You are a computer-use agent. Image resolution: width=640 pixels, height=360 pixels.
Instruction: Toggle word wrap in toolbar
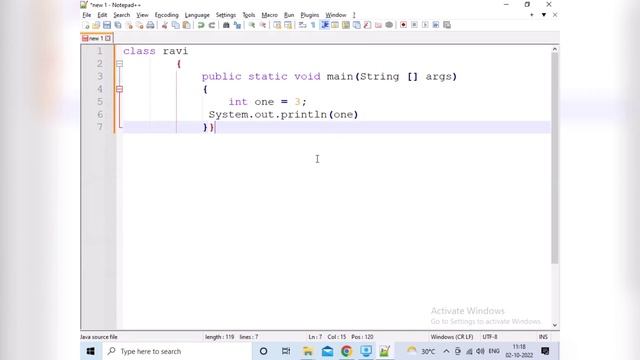(302, 25)
